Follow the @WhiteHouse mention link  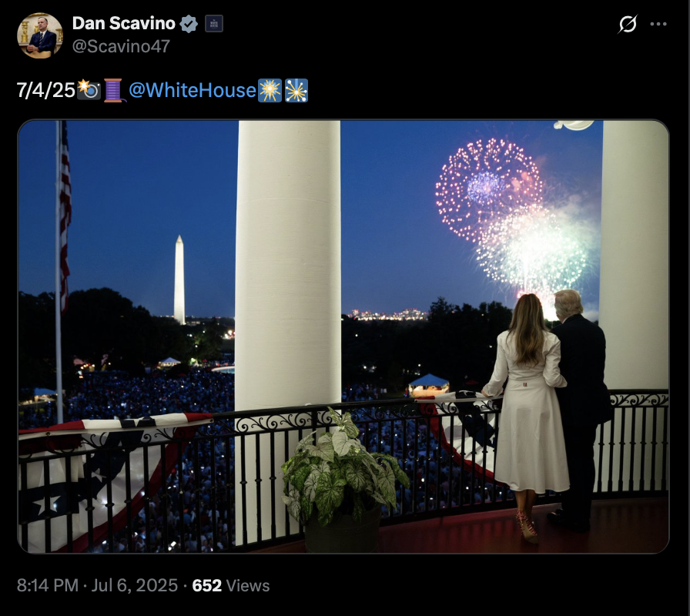193,90
